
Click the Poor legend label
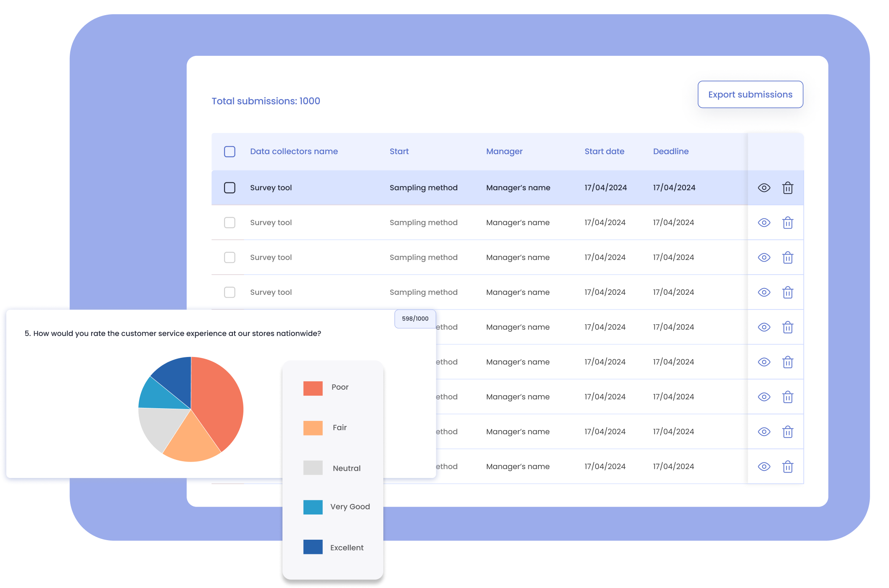click(340, 387)
